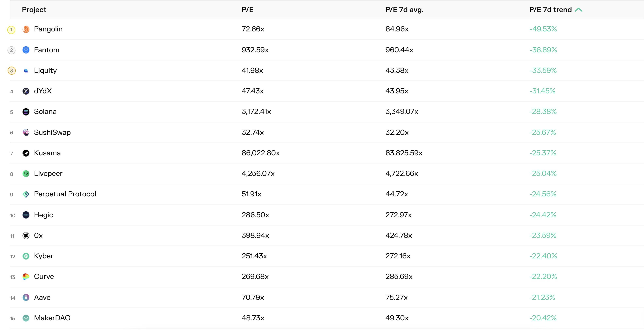Click the P/E 7d trend header label
The height and width of the screenshot is (334, 644).
click(x=550, y=10)
